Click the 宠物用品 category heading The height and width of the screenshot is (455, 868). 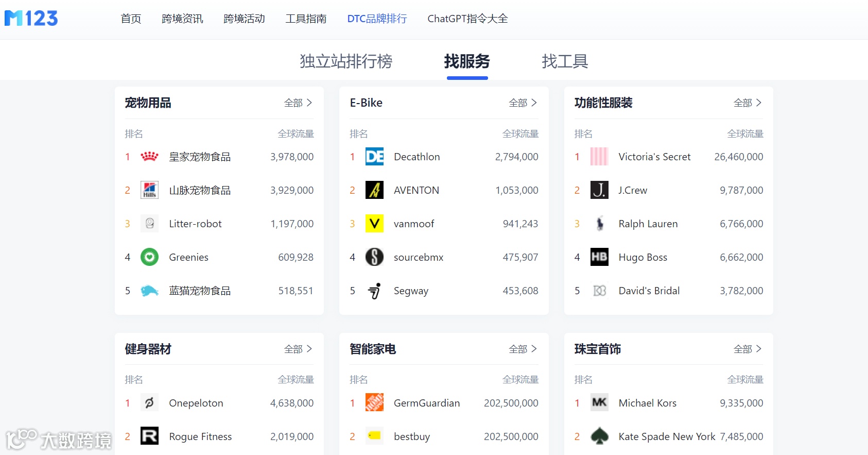[x=148, y=103]
